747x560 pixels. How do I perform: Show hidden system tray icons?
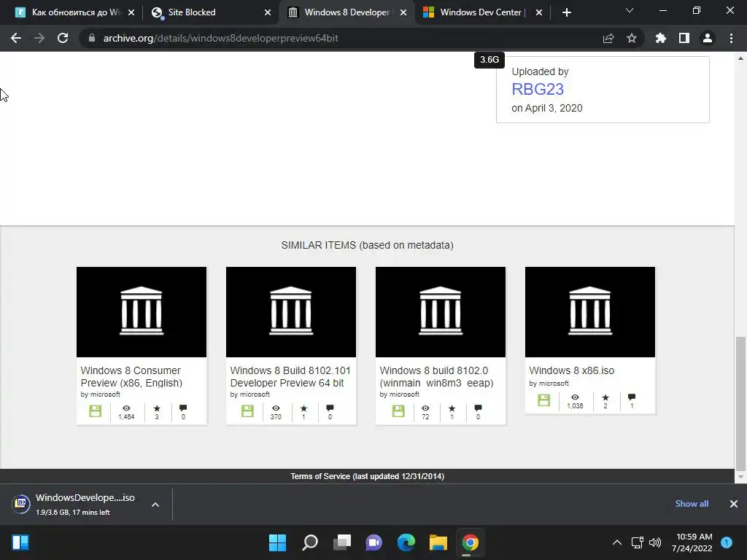pos(617,542)
